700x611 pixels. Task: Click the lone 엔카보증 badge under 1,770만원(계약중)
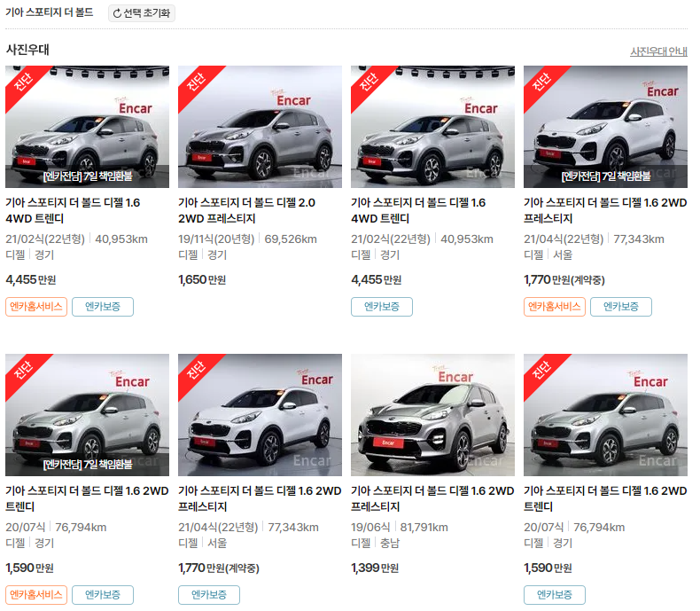point(209,595)
